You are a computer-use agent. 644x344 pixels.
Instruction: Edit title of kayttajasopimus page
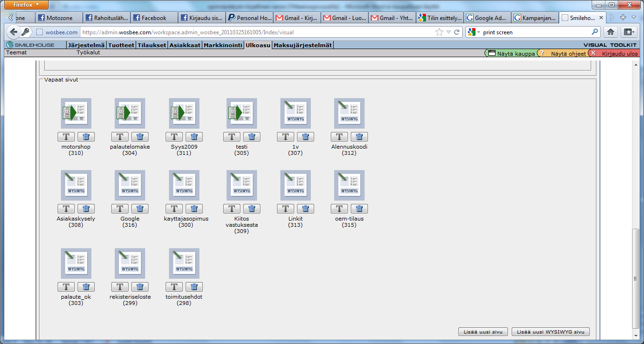pos(175,209)
